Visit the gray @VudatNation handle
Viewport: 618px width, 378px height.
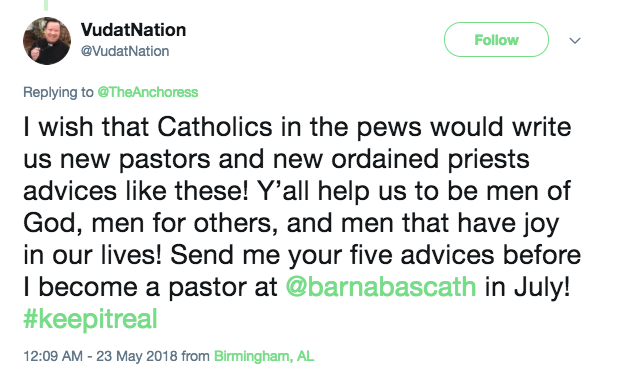click(125, 51)
